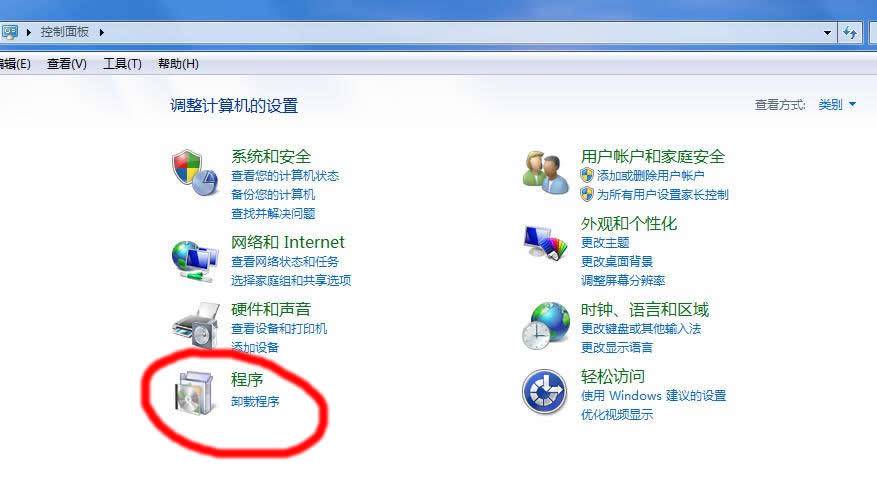877x498 pixels.
Task: Open the address bar history dropdown arrow
Action: [827, 33]
